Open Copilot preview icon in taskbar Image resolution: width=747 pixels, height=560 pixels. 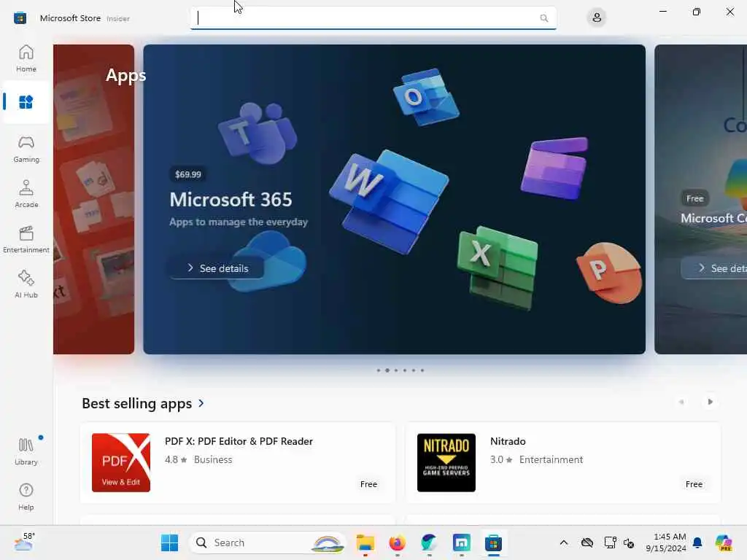(x=724, y=542)
